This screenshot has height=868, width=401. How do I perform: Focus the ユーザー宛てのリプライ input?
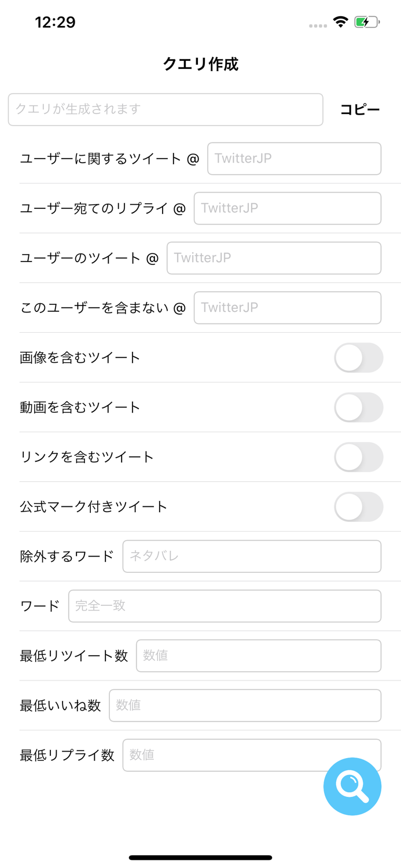(287, 208)
